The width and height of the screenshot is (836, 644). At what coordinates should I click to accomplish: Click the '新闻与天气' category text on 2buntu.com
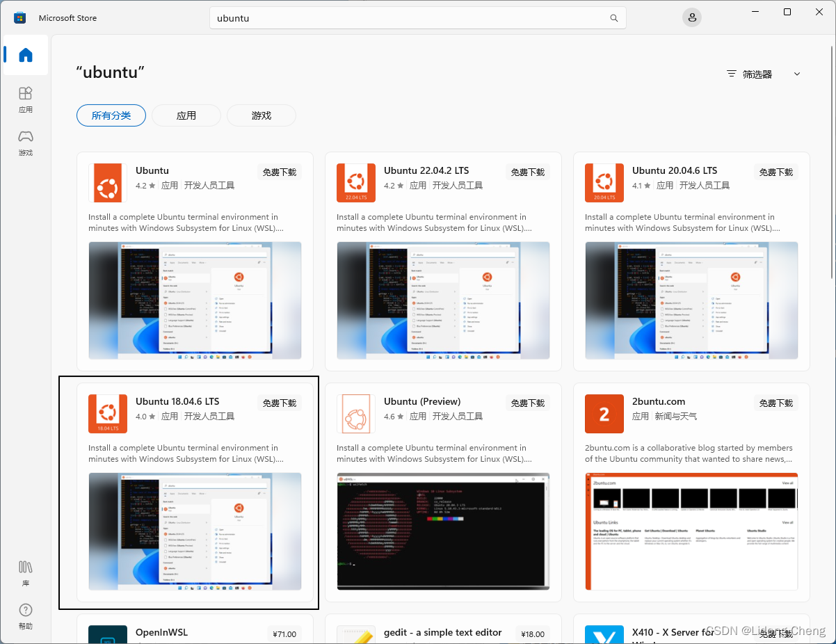coord(675,416)
